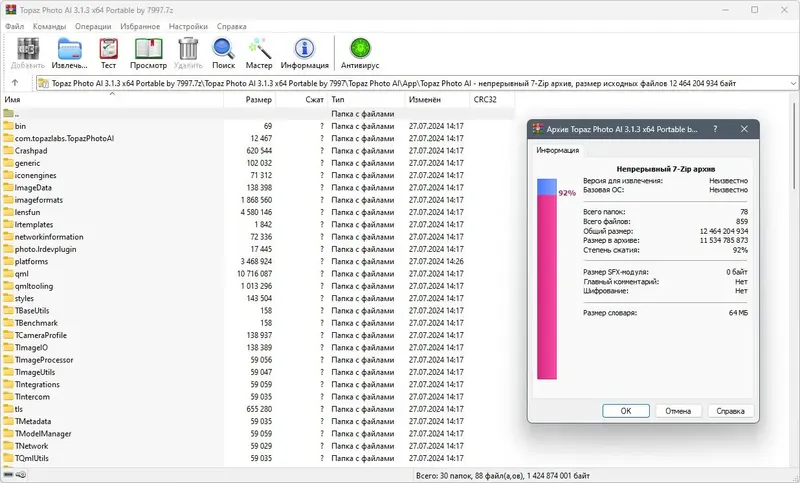Show archive Information (Информация) toolbar icon

coord(305,49)
